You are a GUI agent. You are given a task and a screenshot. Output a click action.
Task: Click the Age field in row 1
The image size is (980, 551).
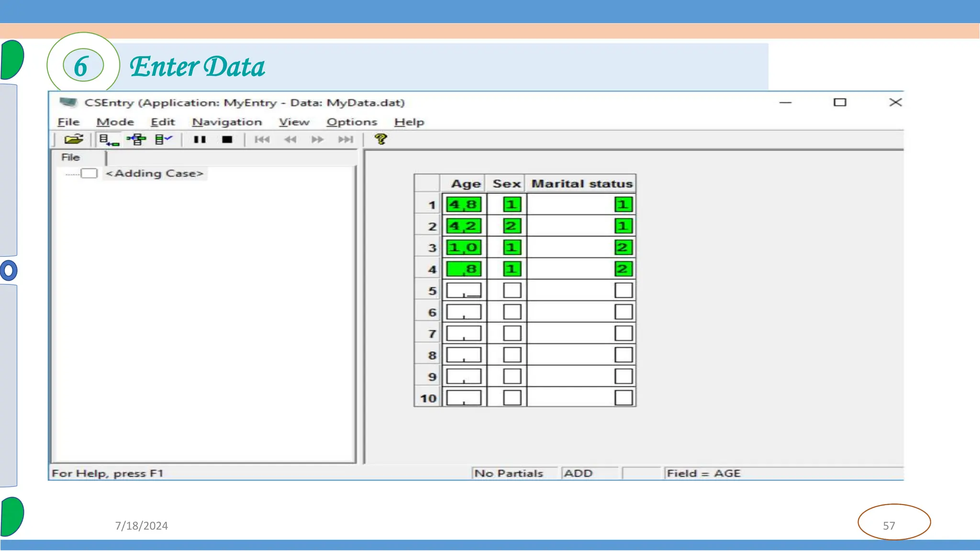point(464,205)
